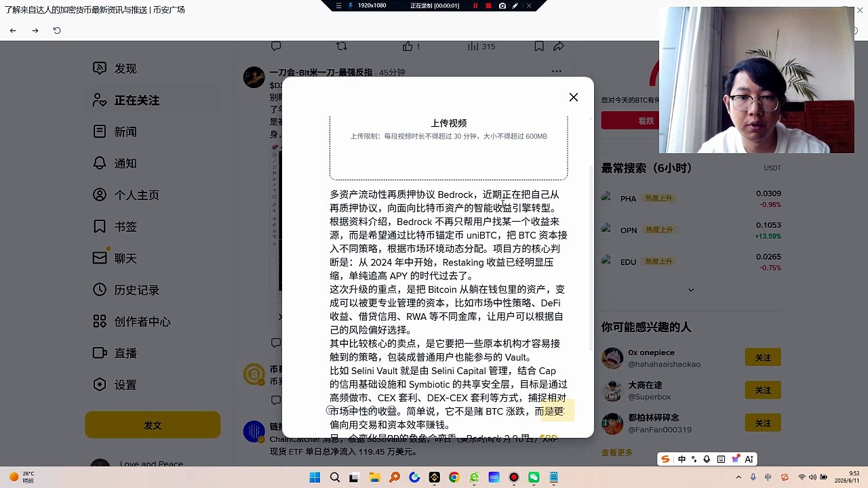Open 0x onepiece profile avatar
Image resolution: width=868 pixels, height=488 pixels.
(x=612, y=358)
